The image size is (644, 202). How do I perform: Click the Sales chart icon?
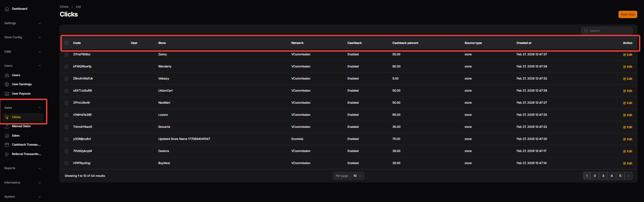[7, 136]
